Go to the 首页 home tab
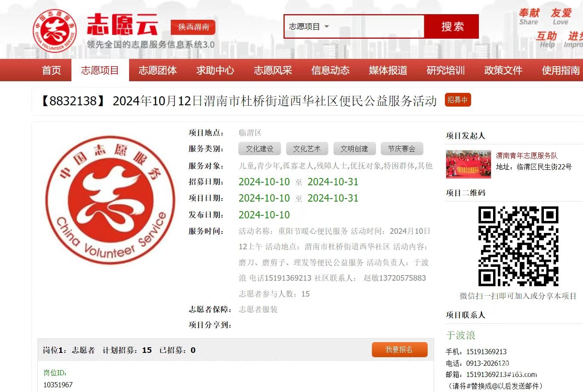This screenshot has width=583, height=392. [51, 70]
